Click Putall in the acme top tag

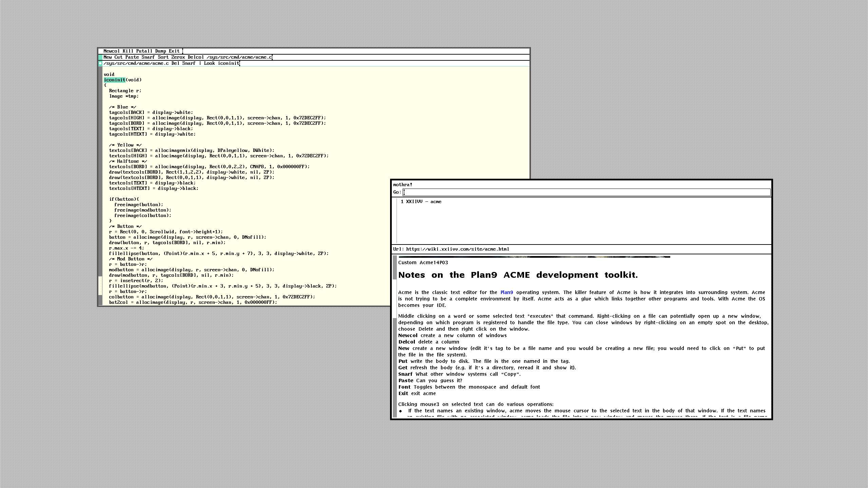144,51
